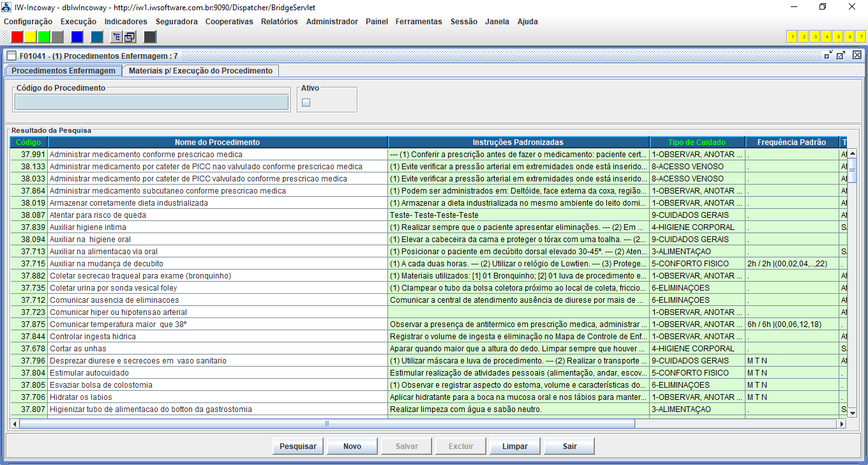
Task: Click the Código do Procedimento input field
Action: click(x=152, y=102)
